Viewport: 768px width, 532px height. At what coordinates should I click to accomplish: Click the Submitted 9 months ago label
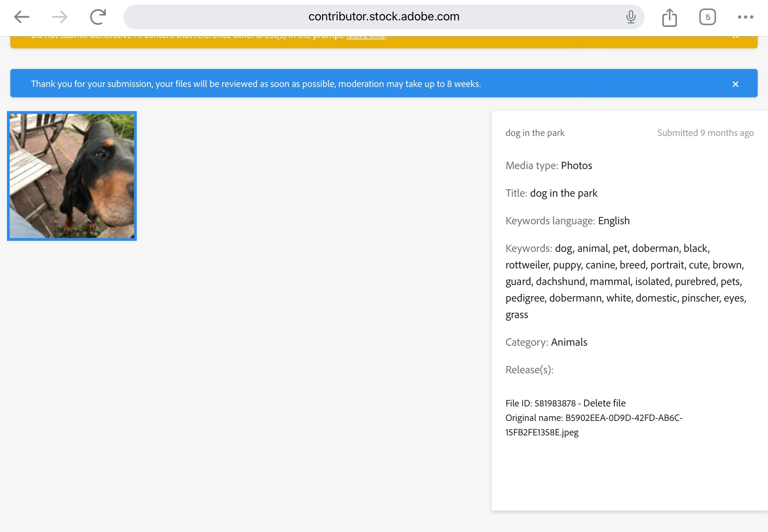(x=705, y=133)
